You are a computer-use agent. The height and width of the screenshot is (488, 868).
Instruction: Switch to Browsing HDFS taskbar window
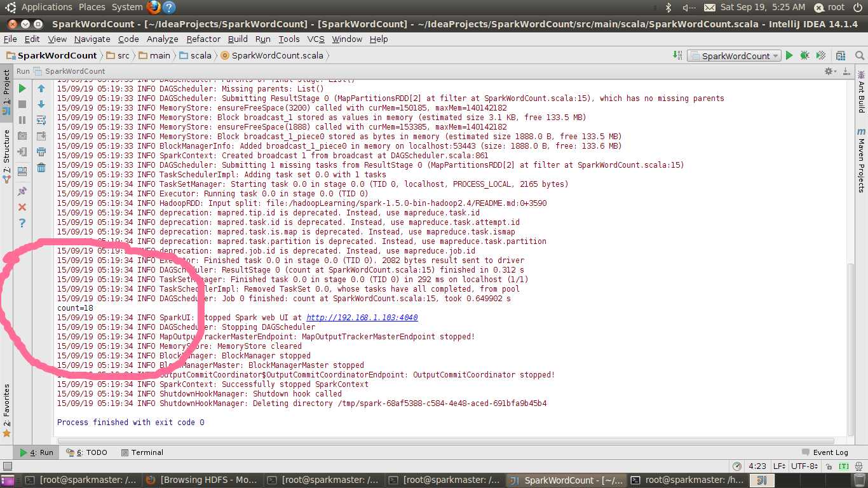[202, 480]
